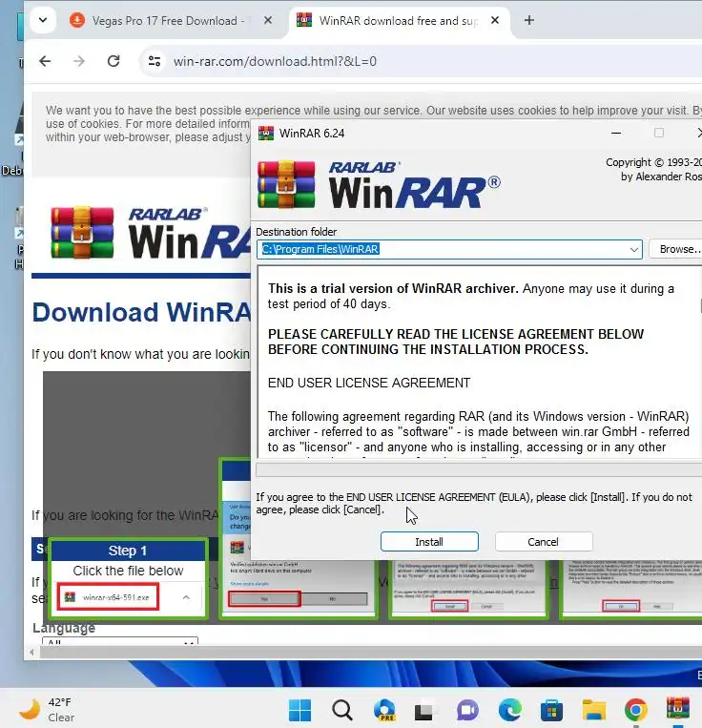Close the WinRAR download tab
702x728 pixels.
pos(495,20)
